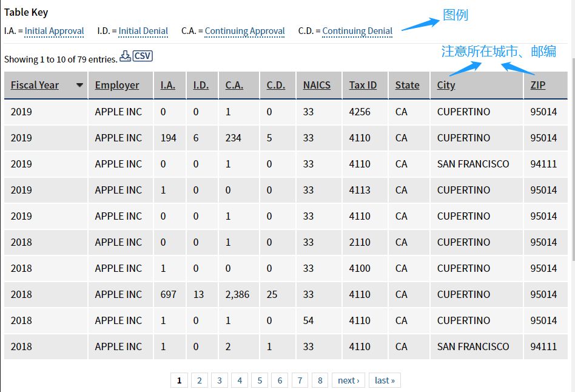
Task: Go to page 4 of results
Action: pos(240,380)
